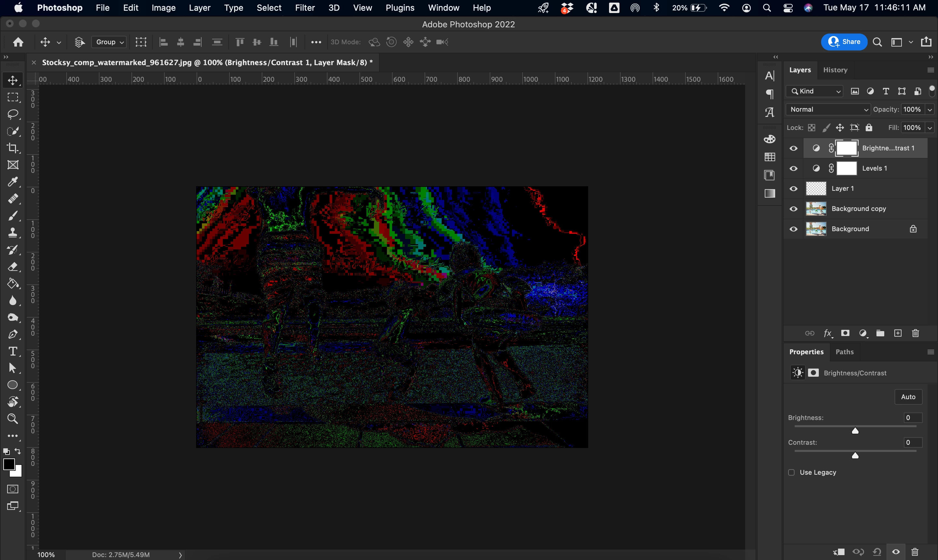The height and width of the screenshot is (560, 938).
Task: Hide the Levels 1 layer
Action: [x=793, y=168]
